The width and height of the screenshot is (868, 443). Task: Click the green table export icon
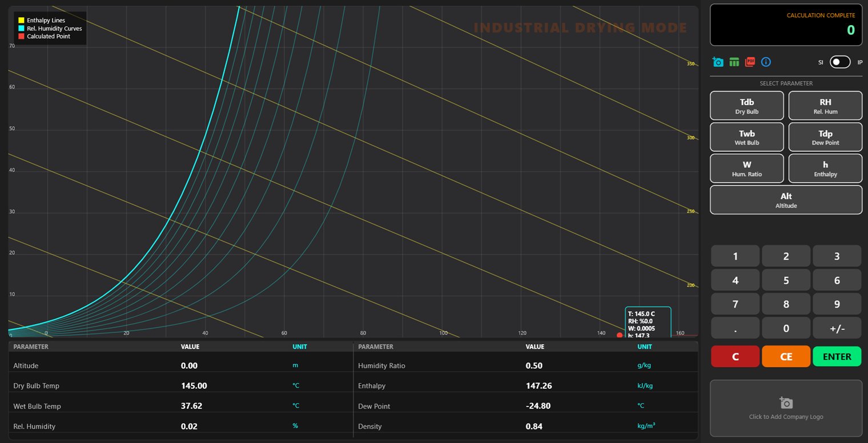click(x=734, y=62)
